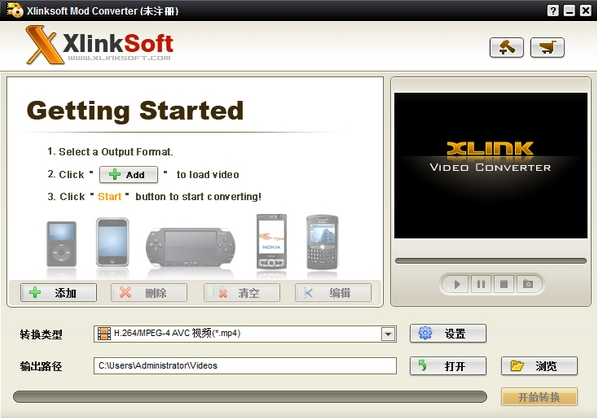Click the preview video seek slider
This screenshot has height=418, width=597.
click(x=491, y=261)
